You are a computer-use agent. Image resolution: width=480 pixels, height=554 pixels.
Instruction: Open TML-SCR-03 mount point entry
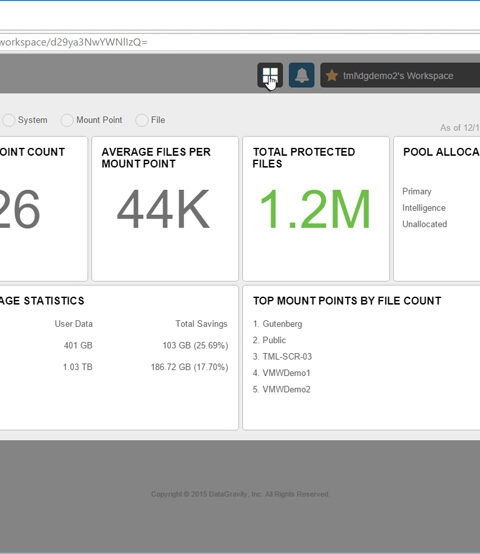[287, 356]
